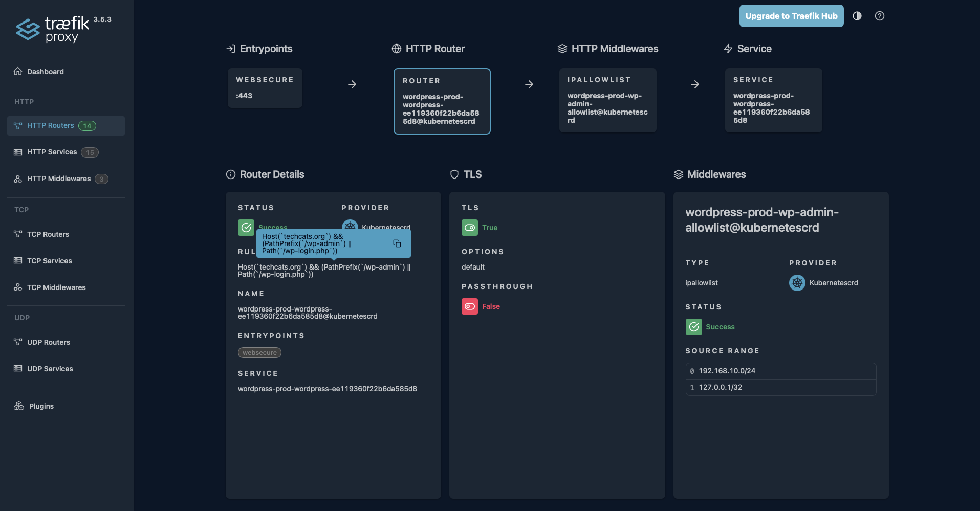Open the help question mark icon
The image size is (980, 511).
(880, 16)
